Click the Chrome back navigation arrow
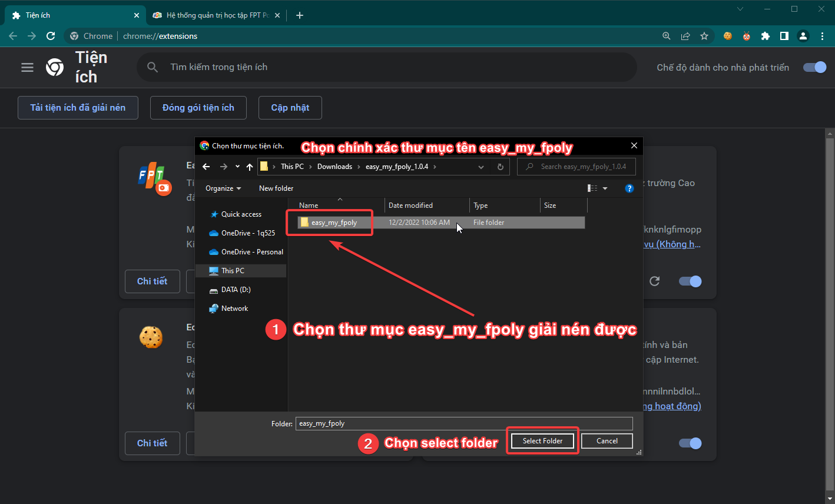 13,36
